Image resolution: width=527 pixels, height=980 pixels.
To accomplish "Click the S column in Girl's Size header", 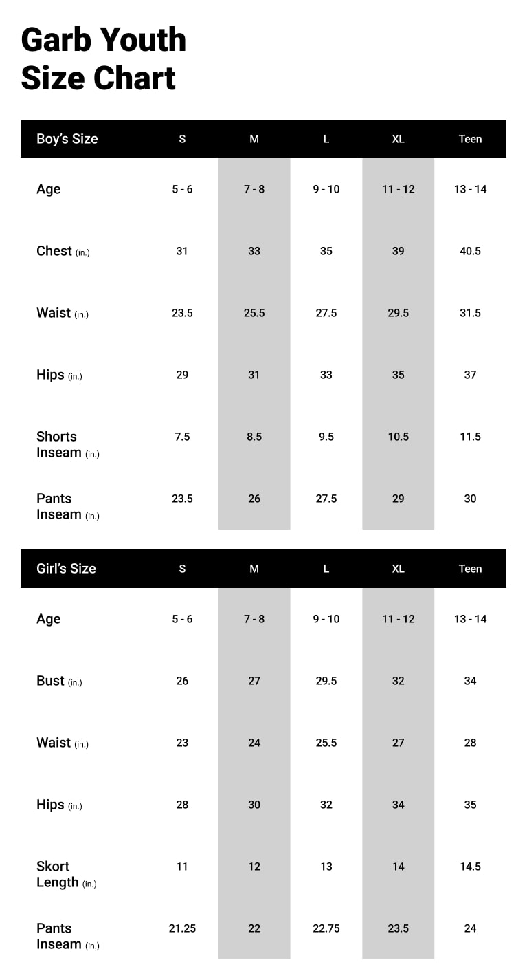I will pyautogui.click(x=182, y=569).
